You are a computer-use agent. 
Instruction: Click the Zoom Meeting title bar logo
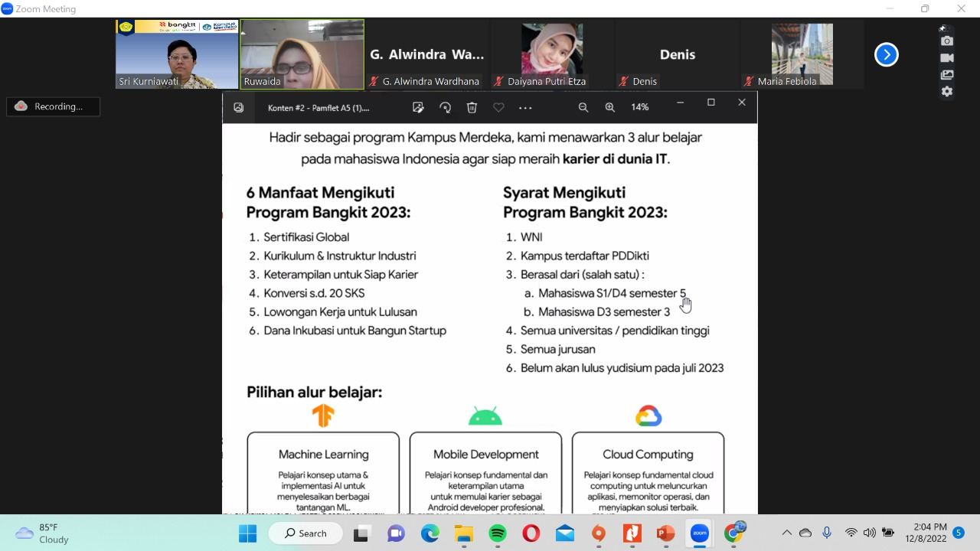8,9
